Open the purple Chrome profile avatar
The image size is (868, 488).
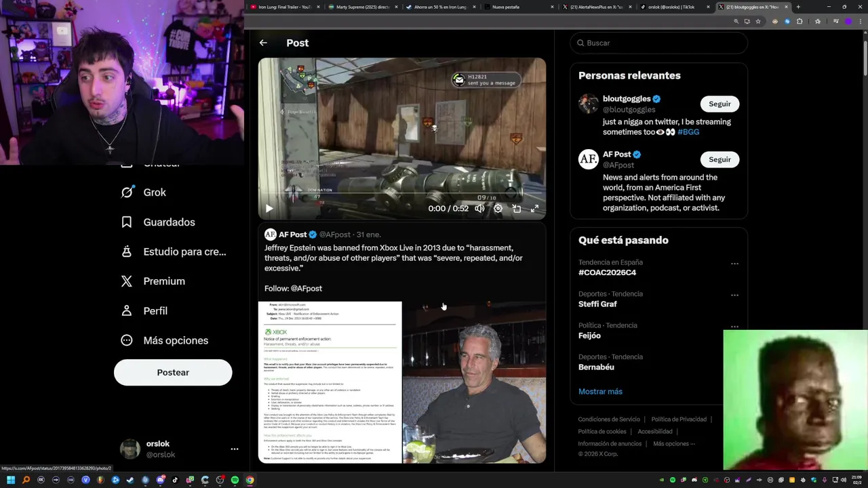848,22
